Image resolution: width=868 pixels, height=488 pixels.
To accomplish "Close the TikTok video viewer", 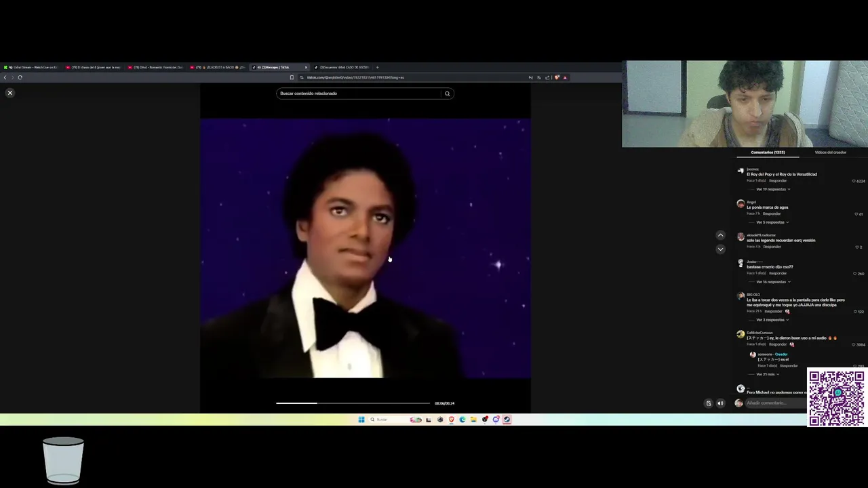I will pos(9,93).
